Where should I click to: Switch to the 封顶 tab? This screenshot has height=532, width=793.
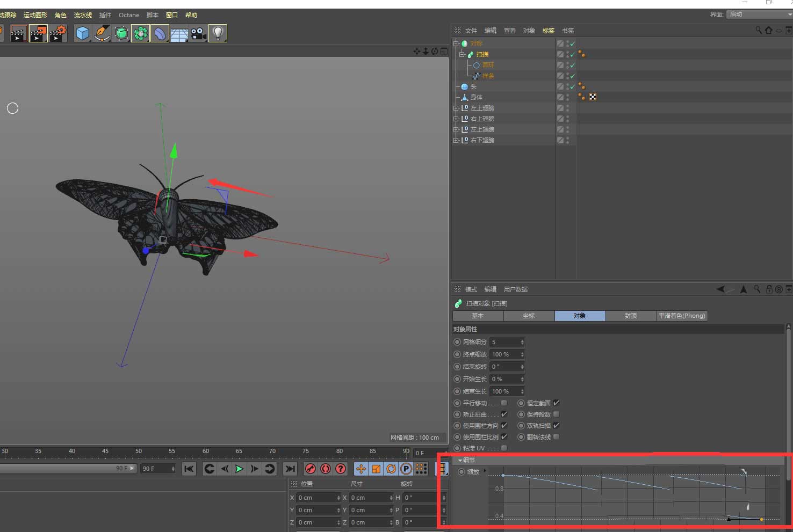(x=631, y=316)
